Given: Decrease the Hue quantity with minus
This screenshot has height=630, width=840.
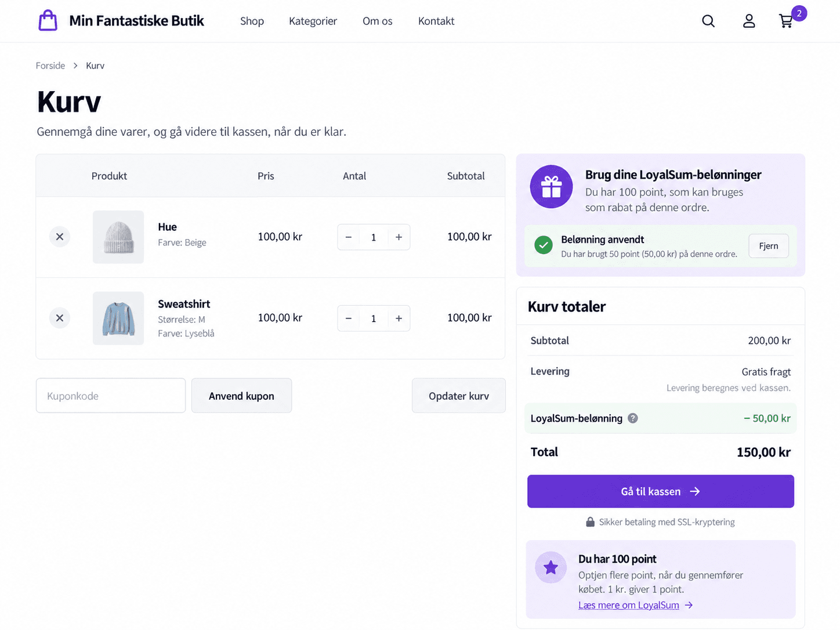Looking at the screenshot, I should [x=349, y=237].
